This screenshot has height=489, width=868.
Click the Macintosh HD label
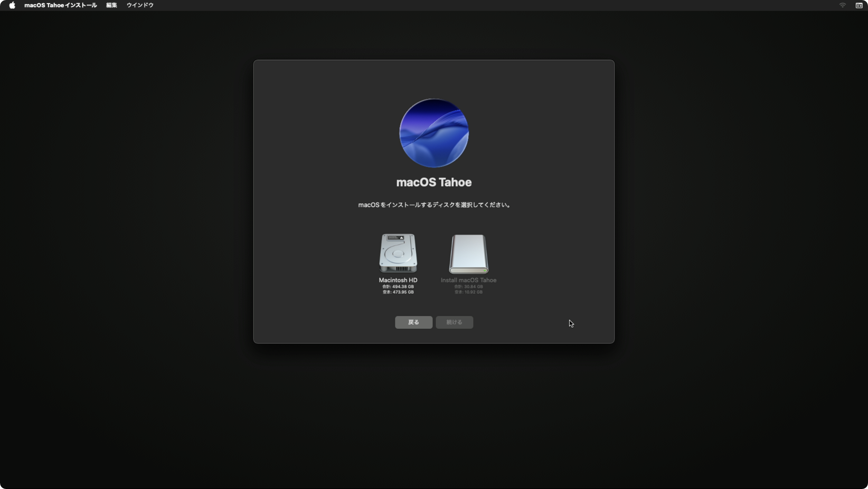[x=398, y=280]
